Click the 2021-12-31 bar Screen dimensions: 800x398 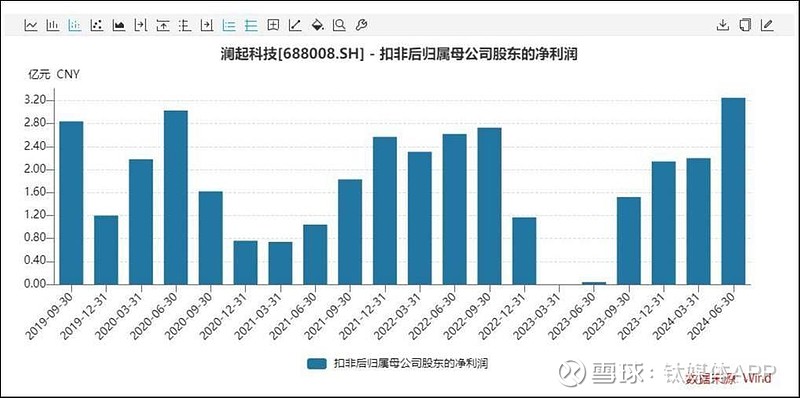click(385, 211)
